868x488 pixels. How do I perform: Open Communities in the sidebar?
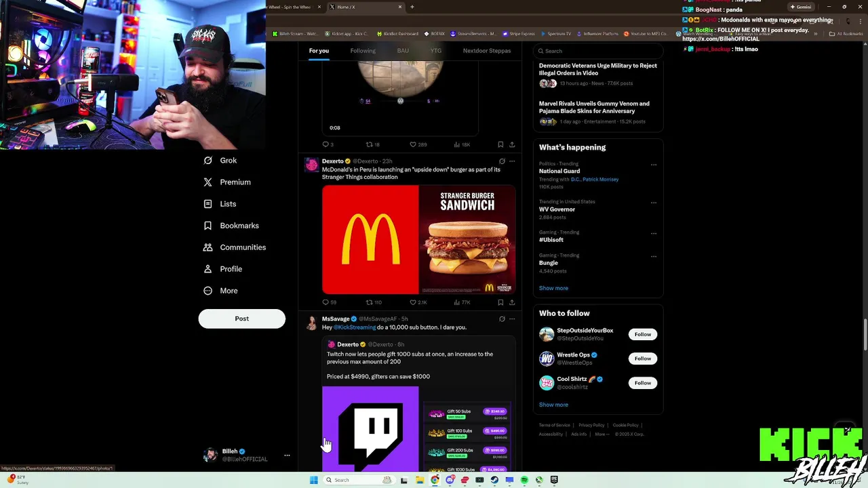point(235,247)
